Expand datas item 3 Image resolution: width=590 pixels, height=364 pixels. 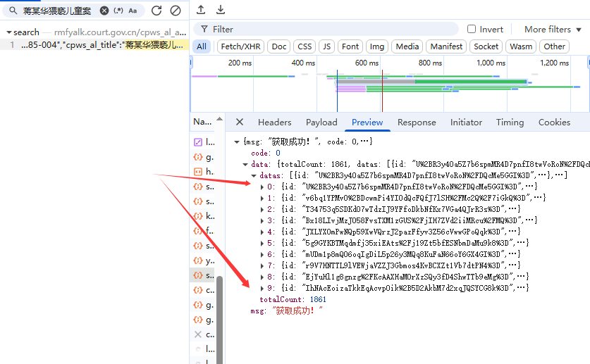point(262,220)
